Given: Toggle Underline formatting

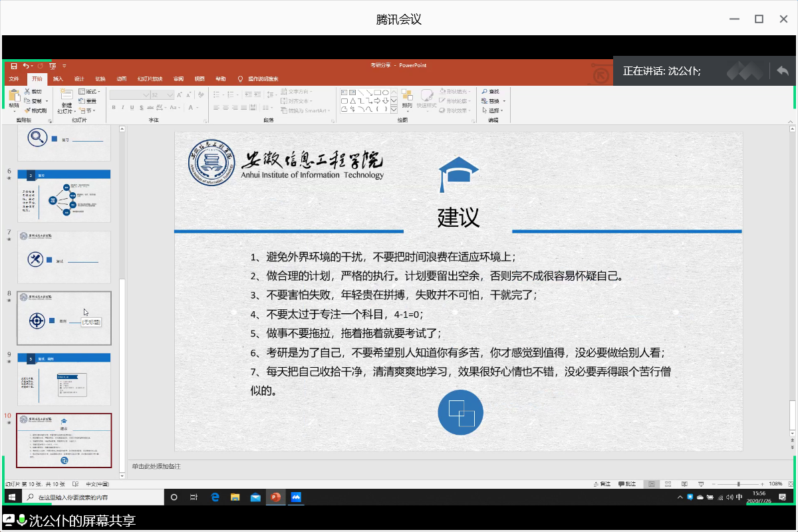Looking at the screenshot, I should (x=132, y=107).
